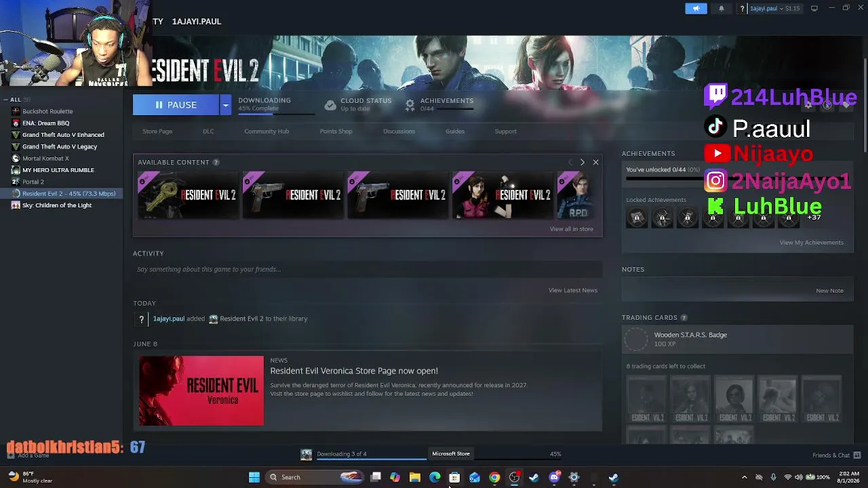Show hidden system tray icons chevron
Image resolution: width=868 pixels, height=488 pixels.
(744, 477)
